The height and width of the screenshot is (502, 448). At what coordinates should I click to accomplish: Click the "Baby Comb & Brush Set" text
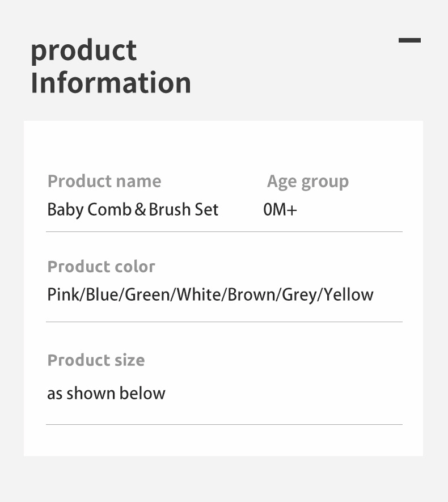click(133, 210)
